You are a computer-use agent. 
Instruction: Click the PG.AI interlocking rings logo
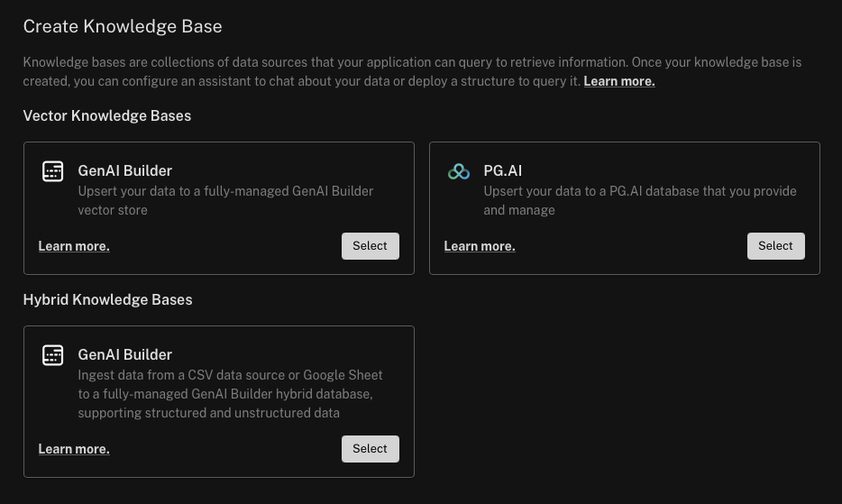tap(459, 171)
